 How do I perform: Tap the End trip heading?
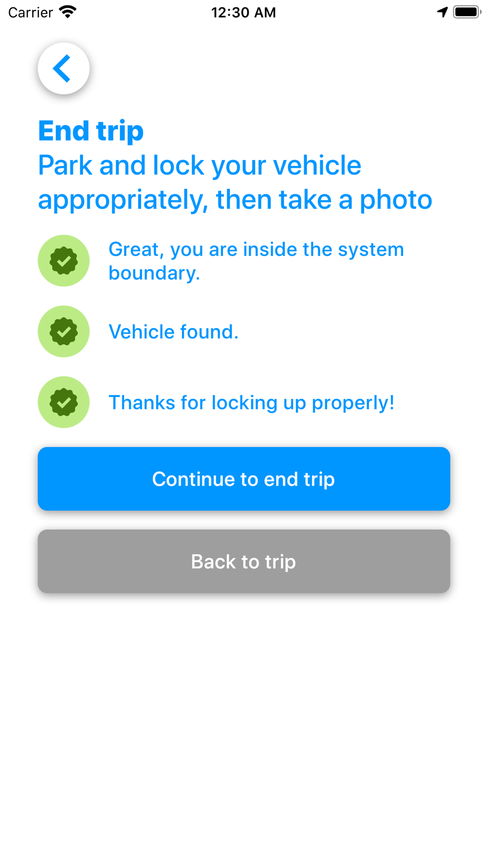91,131
